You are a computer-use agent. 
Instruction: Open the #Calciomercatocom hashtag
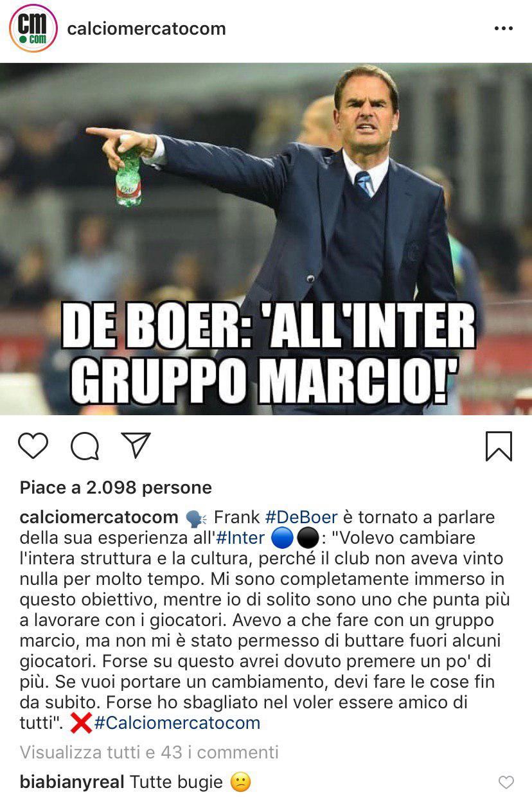pyautogui.click(x=177, y=723)
